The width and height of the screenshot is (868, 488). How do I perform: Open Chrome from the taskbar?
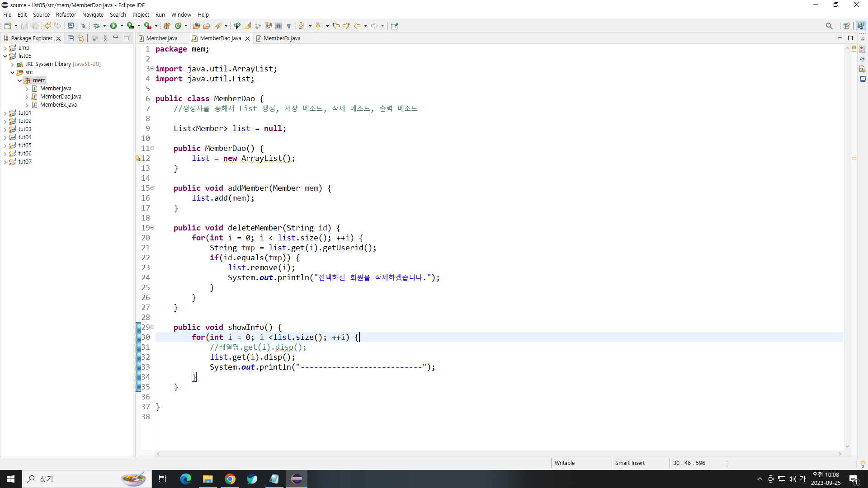click(230, 479)
